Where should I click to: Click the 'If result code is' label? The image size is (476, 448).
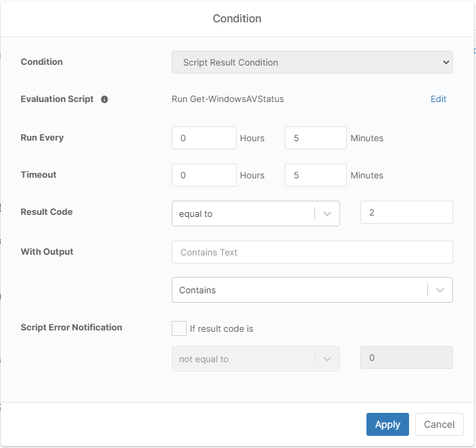221,329
